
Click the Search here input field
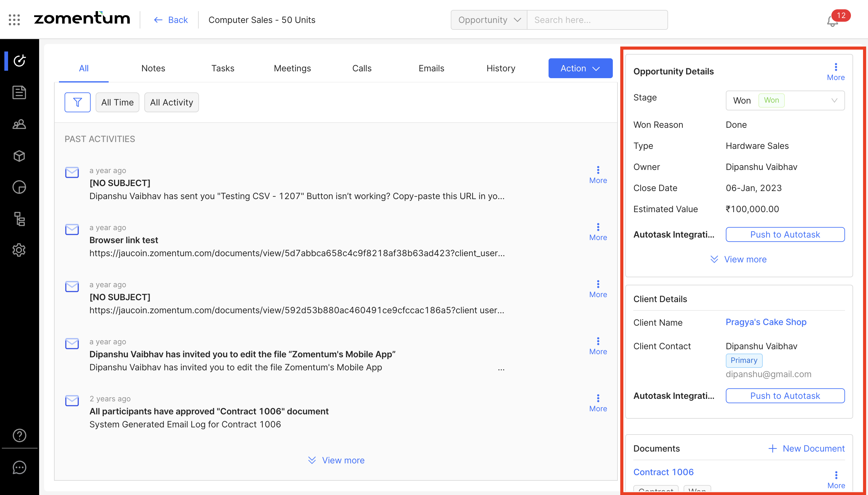597,20
